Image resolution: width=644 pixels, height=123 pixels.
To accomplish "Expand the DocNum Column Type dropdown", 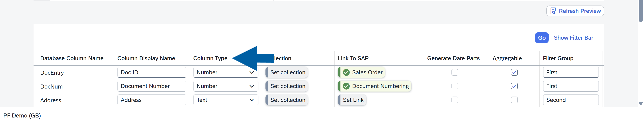I will (226, 86).
